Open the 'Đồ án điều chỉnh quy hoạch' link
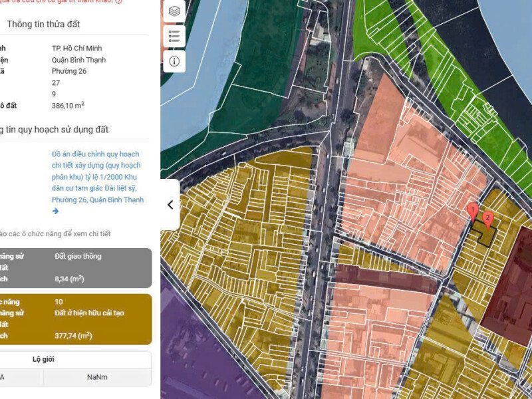Screen dimensions: 532x399 point(96,177)
